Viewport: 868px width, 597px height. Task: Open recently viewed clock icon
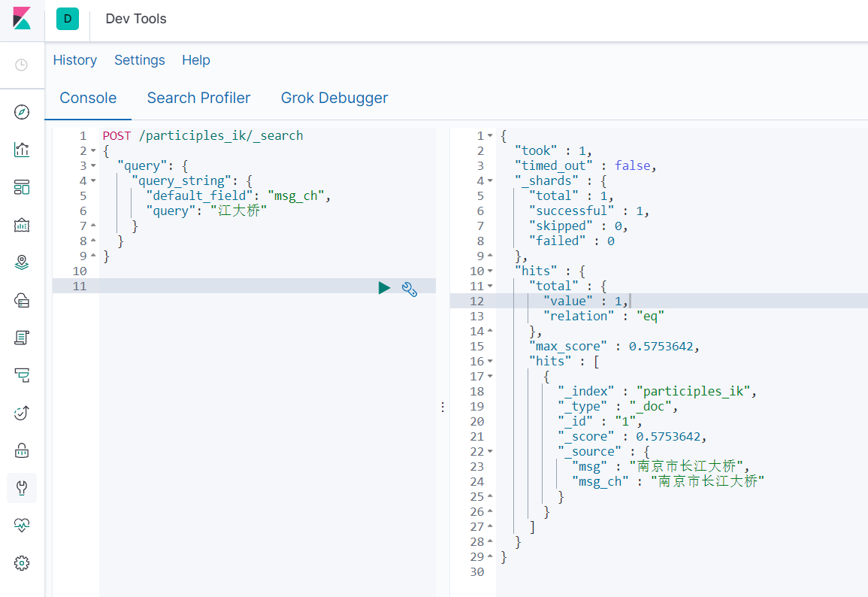tap(22, 65)
